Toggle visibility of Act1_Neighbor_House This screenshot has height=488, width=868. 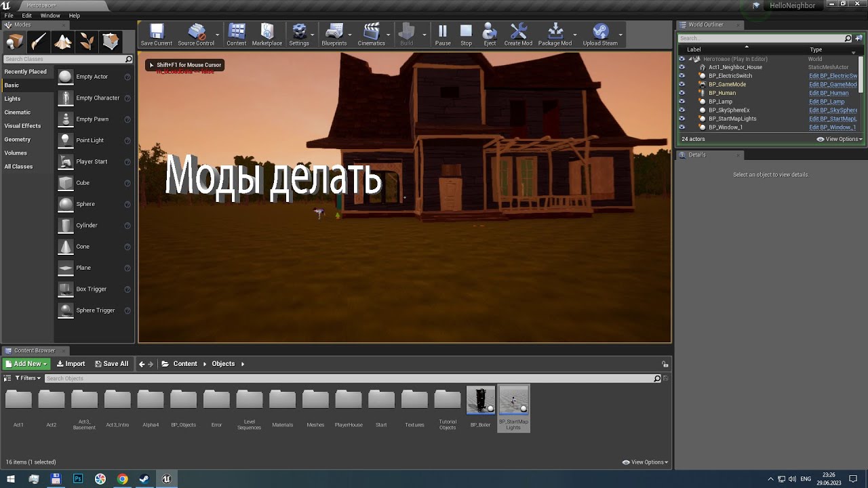tap(682, 67)
